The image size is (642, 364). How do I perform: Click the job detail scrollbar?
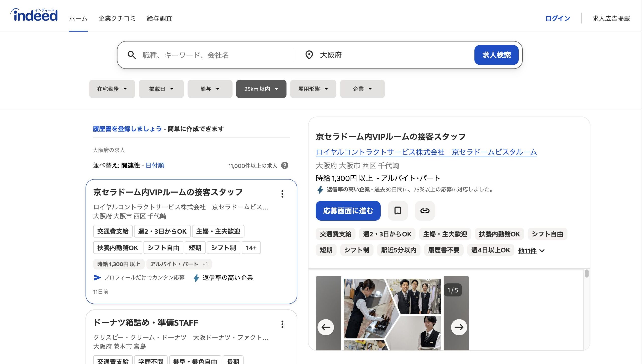coord(586,274)
